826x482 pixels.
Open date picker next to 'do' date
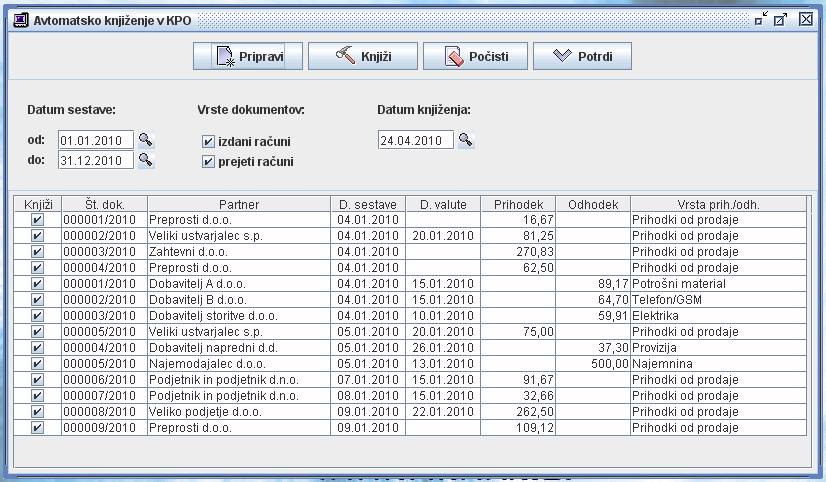point(145,159)
